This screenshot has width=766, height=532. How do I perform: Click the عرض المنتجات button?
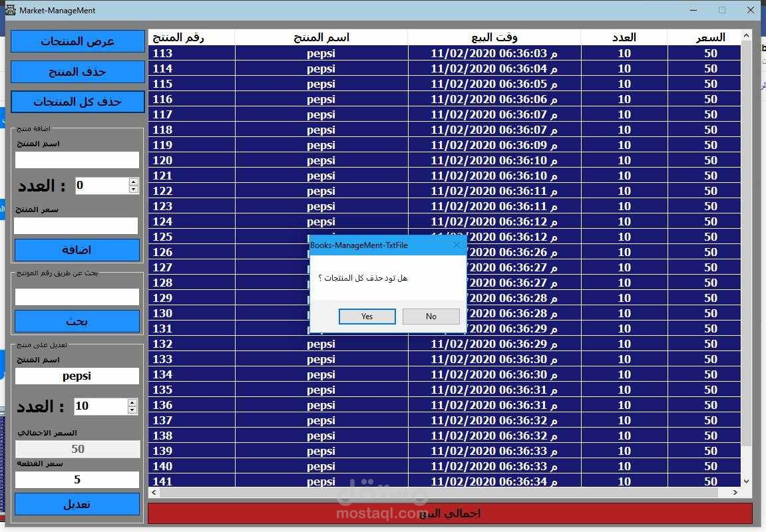point(78,41)
